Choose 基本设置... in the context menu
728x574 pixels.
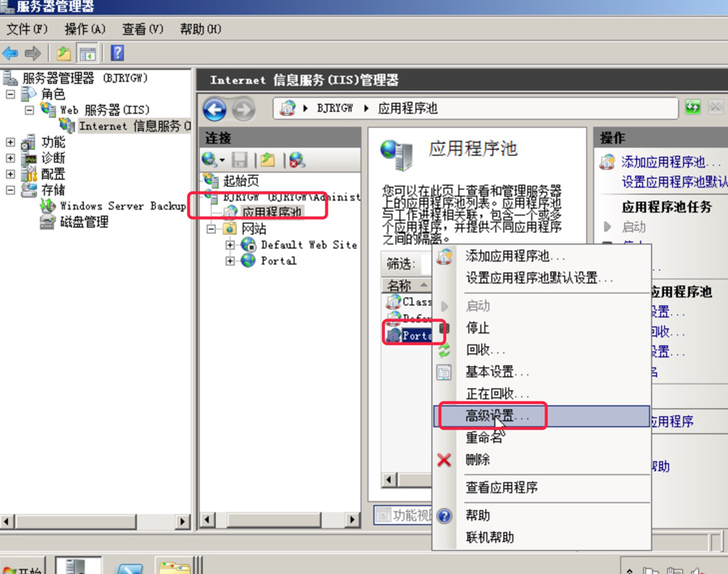point(497,372)
